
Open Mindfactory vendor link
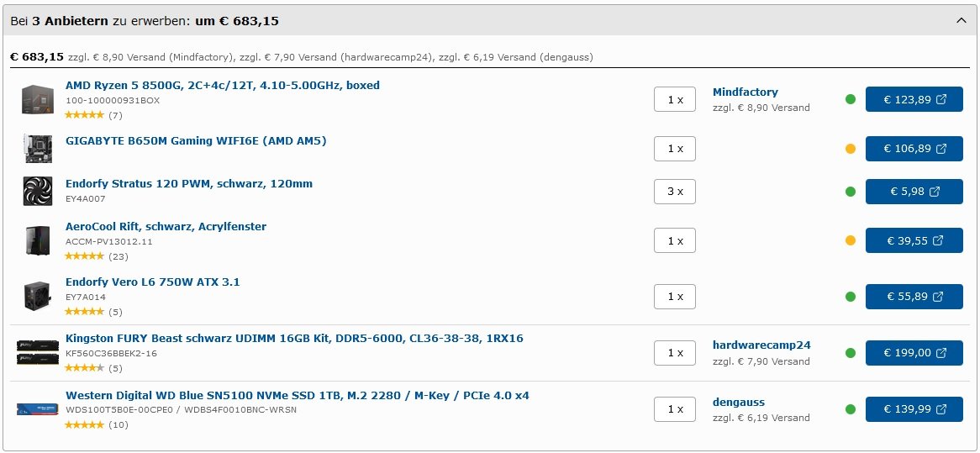[745, 92]
